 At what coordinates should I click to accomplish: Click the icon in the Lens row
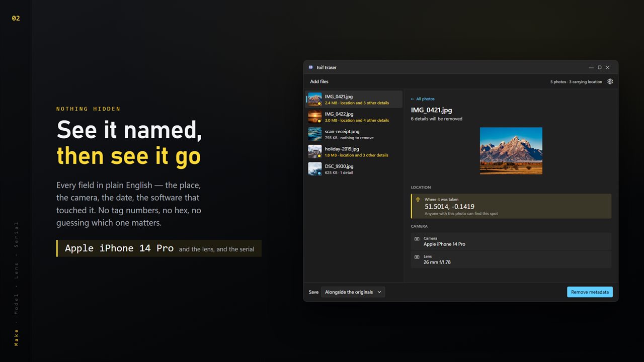tap(417, 257)
